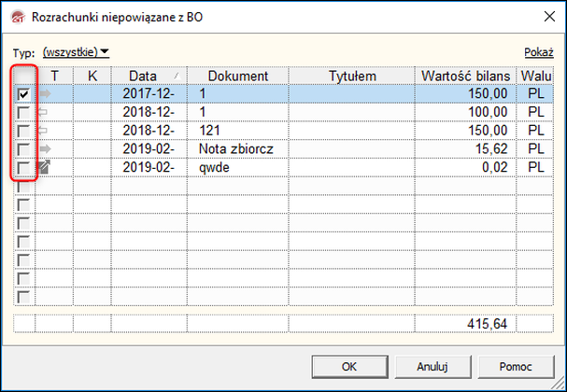
Task: Tick the checkbox for the qwde row
Action: point(24,167)
